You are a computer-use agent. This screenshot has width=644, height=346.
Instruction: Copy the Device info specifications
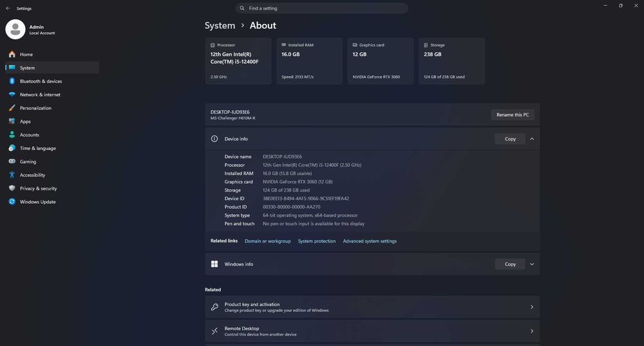click(510, 139)
